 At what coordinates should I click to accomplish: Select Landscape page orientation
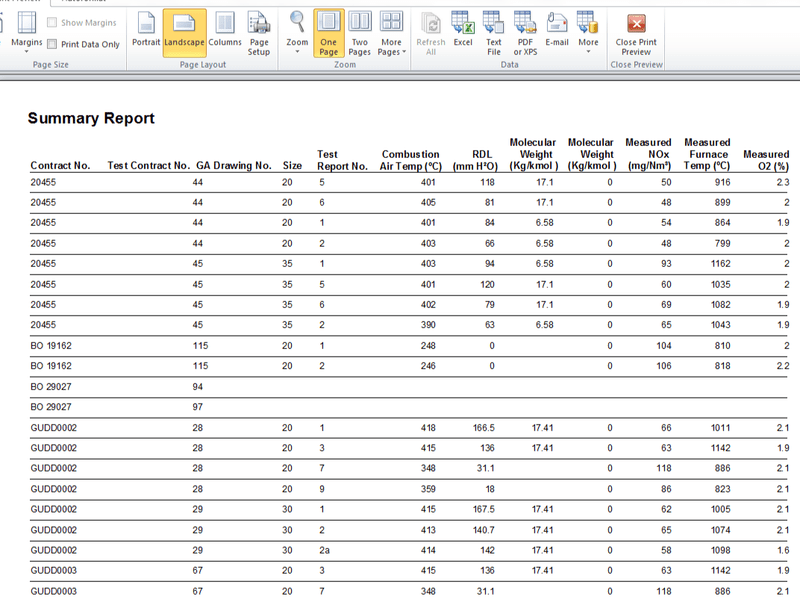coord(184,32)
